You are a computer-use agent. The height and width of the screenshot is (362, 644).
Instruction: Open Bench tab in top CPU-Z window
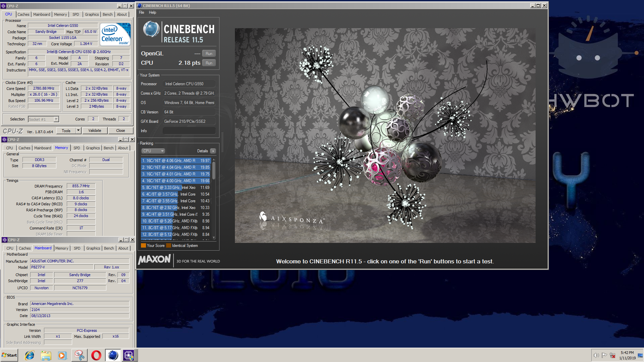point(108,14)
